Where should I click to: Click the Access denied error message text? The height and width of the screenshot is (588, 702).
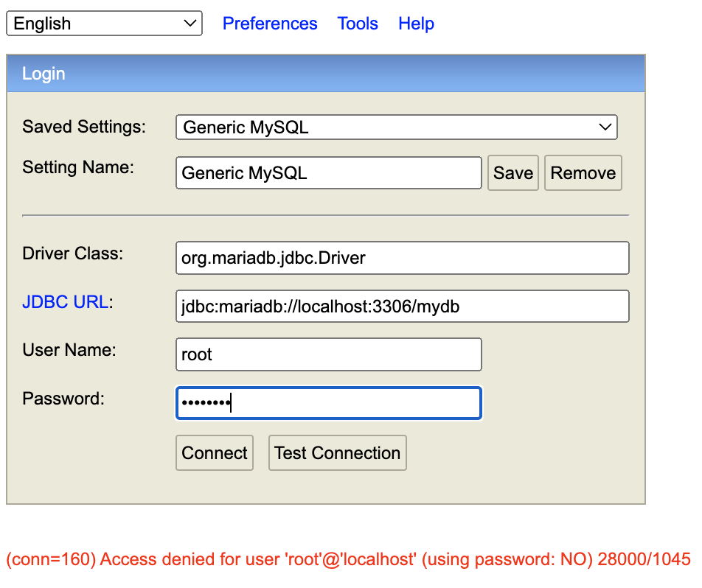click(348, 559)
